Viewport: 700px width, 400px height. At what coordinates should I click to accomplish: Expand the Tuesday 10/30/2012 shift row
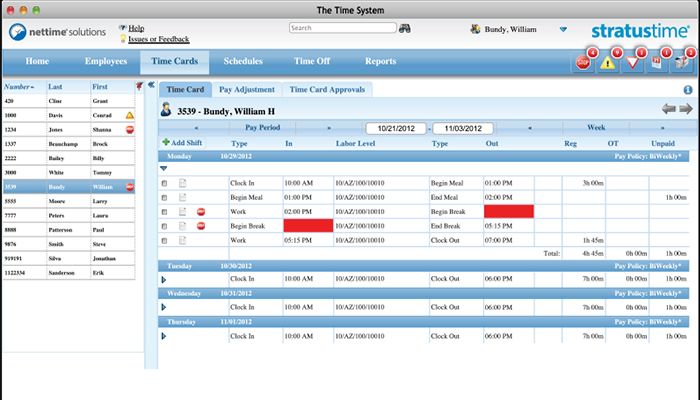pyautogui.click(x=162, y=279)
